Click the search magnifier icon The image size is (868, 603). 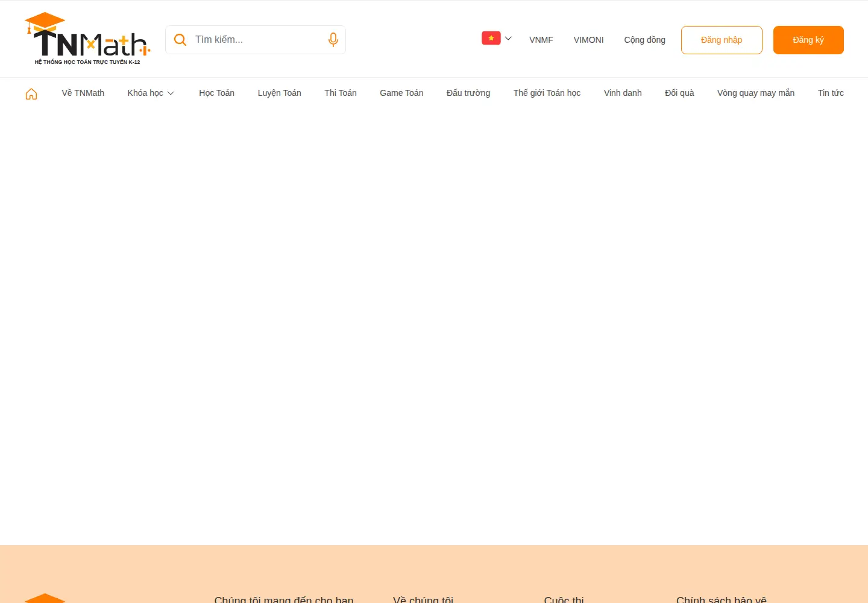(x=180, y=40)
